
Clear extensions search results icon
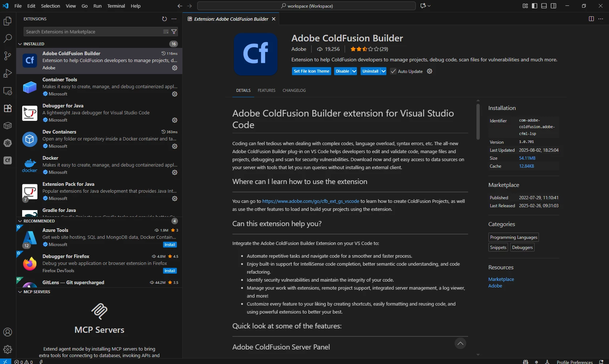(x=166, y=32)
